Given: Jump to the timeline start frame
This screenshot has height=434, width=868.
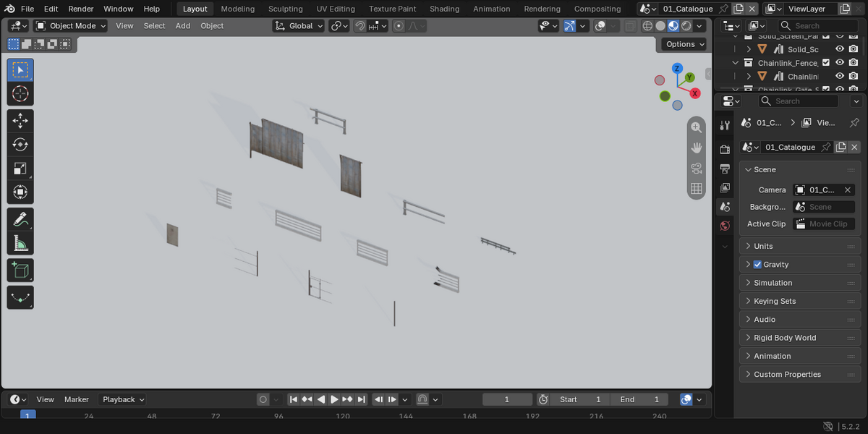Looking at the screenshot, I should tap(294, 399).
